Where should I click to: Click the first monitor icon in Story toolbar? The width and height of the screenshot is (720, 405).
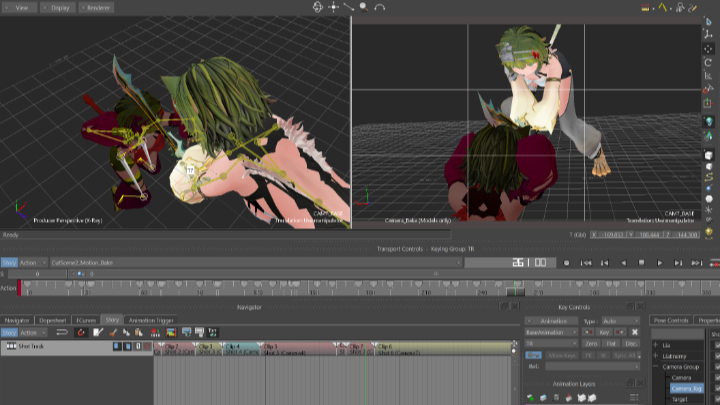point(186,332)
